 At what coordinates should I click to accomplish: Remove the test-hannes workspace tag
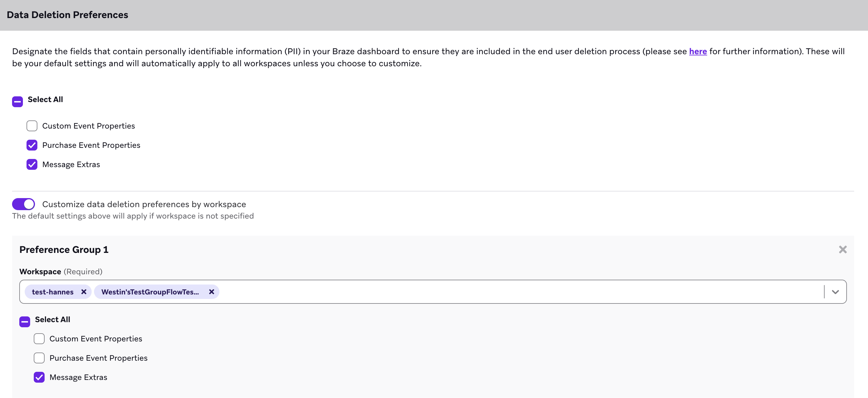point(84,292)
